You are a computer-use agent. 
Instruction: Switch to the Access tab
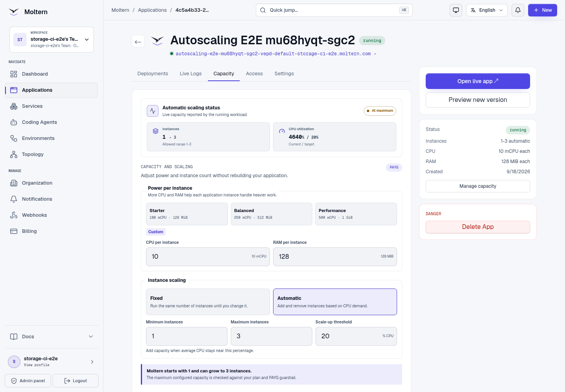coord(254,74)
